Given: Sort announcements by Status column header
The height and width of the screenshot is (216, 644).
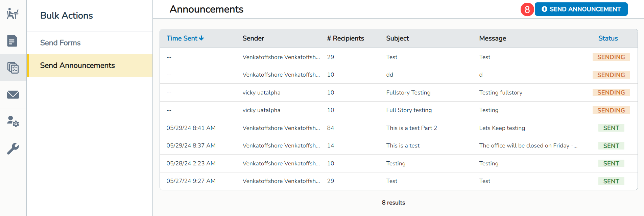Looking at the screenshot, I should point(608,38).
